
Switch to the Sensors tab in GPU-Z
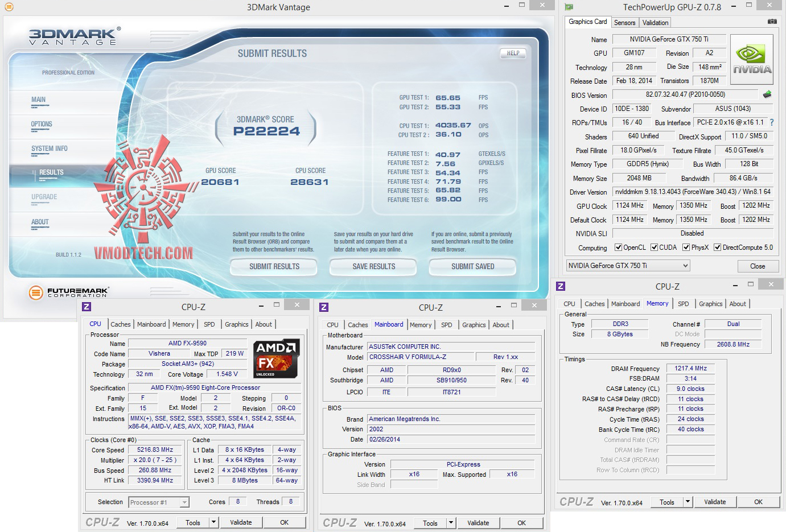click(624, 23)
